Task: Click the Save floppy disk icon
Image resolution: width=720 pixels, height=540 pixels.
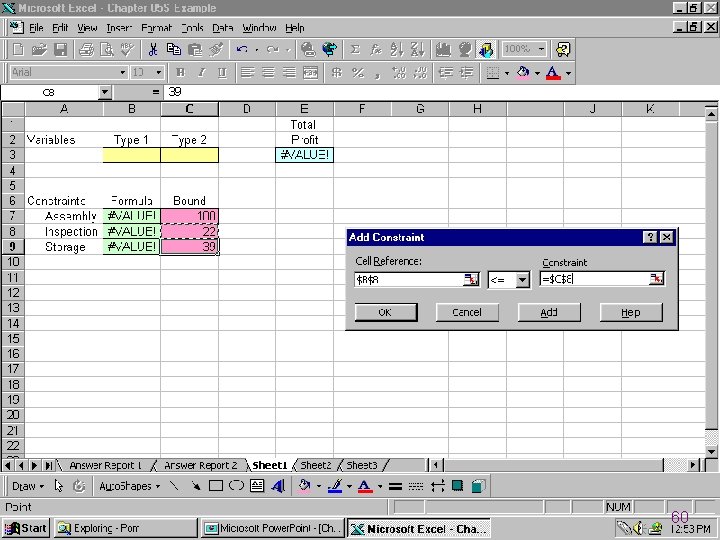Action: click(x=61, y=49)
